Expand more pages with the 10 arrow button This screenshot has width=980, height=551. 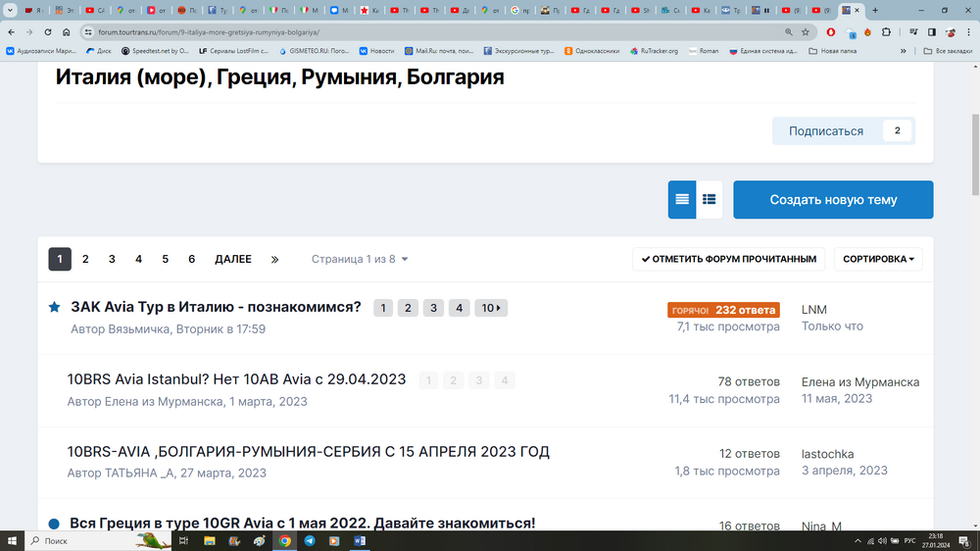click(491, 308)
